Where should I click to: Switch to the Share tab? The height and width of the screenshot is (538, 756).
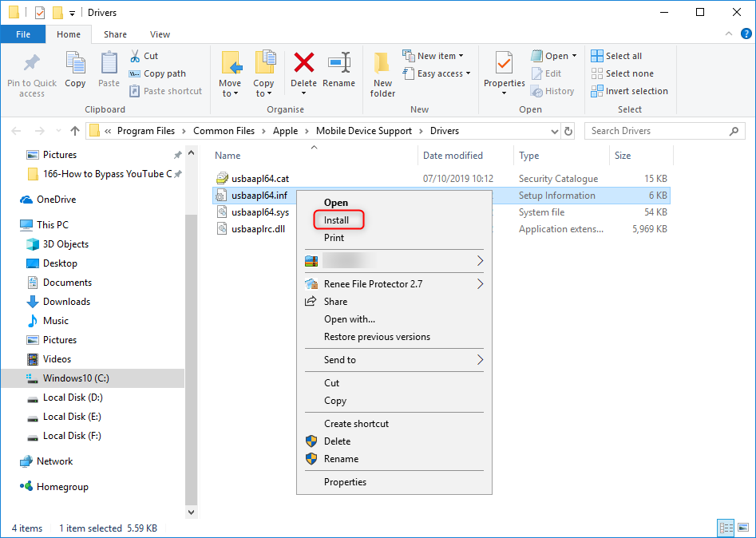pyautogui.click(x=115, y=34)
